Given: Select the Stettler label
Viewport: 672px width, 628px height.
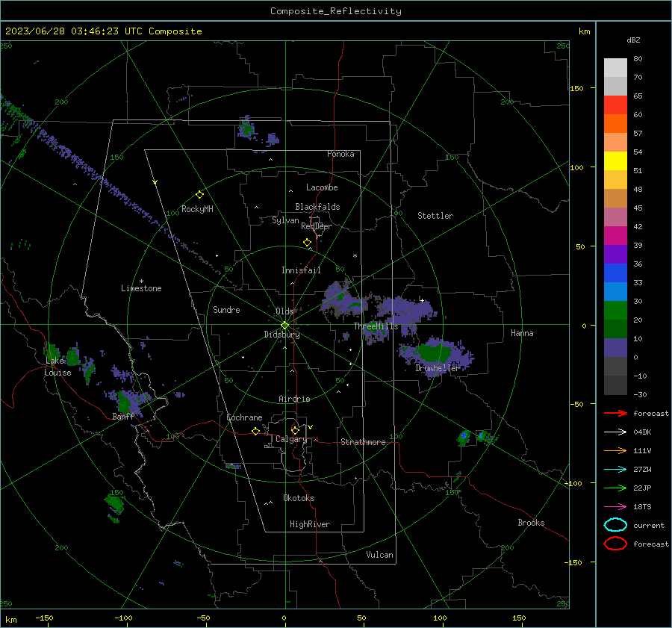Looking at the screenshot, I should tap(435, 216).
